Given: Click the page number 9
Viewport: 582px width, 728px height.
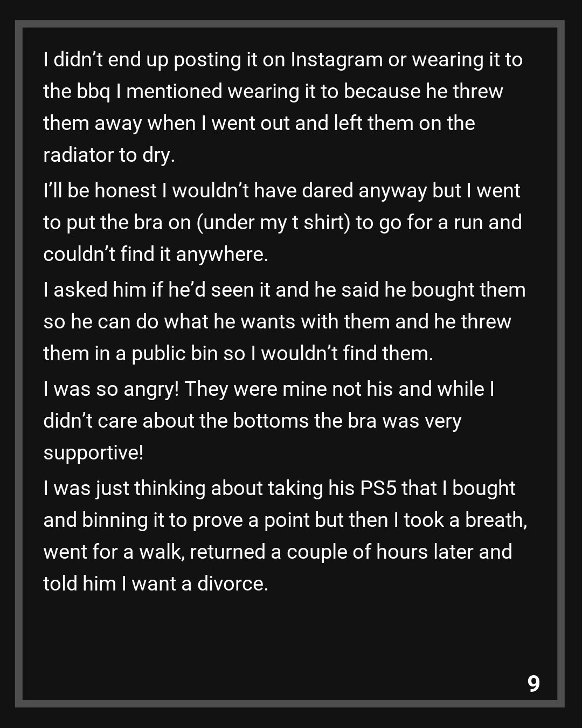Looking at the screenshot, I should tap(533, 683).
